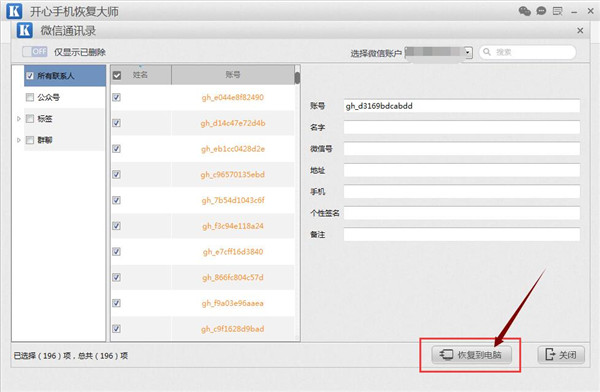
Task: Open the chat bubble feedback icon
Action: tap(541, 11)
